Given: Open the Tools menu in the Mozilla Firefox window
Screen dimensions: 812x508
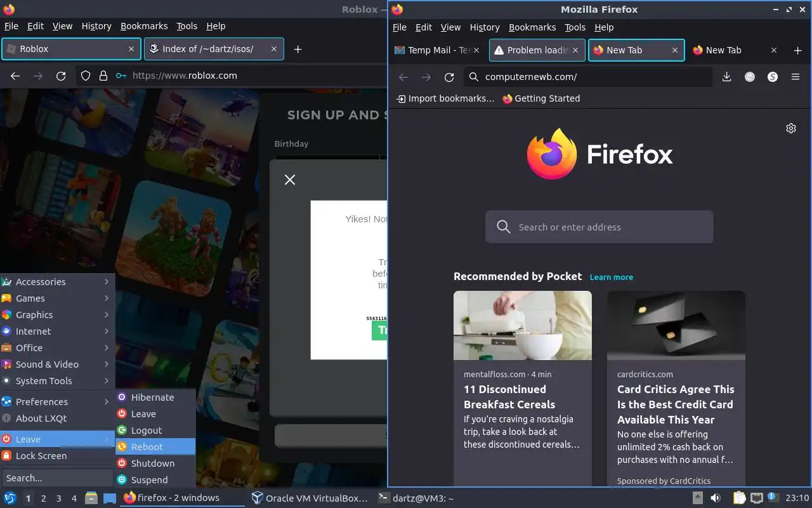Looking at the screenshot, I should pos(575,27).
